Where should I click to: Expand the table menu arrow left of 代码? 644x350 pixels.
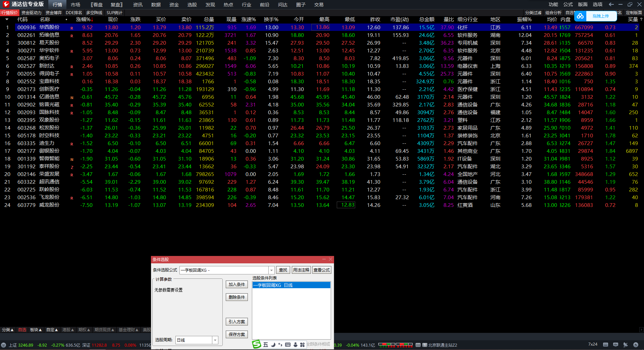tap(7, 19)
